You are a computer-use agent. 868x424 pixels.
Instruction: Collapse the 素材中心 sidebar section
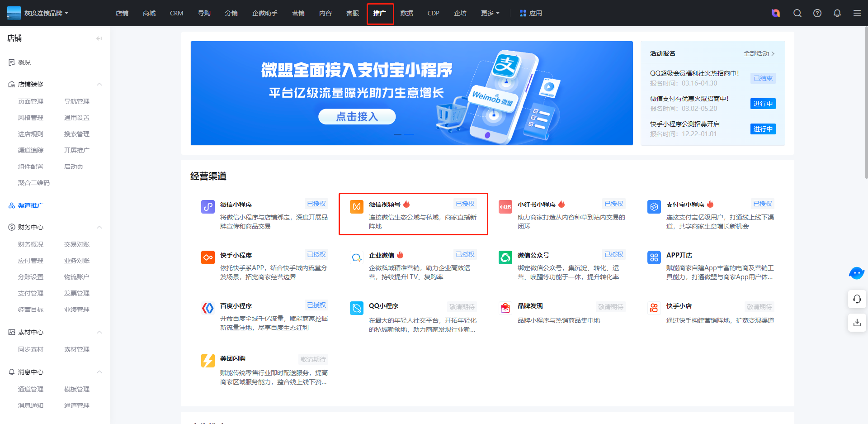[99, 332]
